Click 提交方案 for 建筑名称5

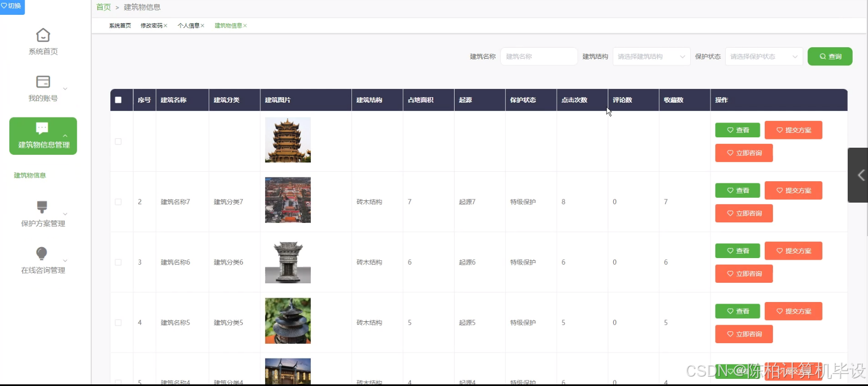793,311
